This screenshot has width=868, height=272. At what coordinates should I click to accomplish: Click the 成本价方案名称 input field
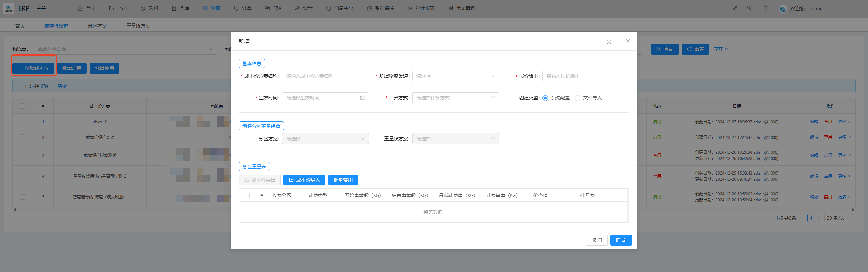325,76
